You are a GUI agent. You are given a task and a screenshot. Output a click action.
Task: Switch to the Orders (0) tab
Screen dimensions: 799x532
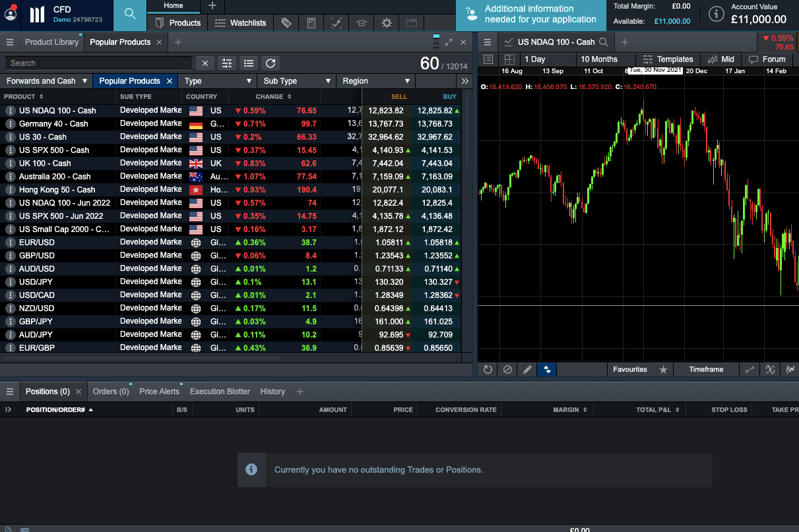[x=111, y=391]
